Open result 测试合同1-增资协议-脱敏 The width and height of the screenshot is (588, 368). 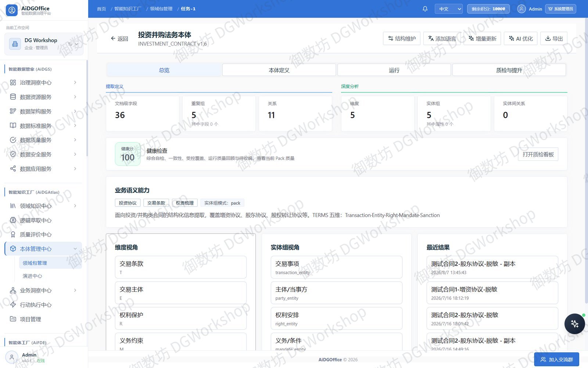pyautogui.click(x=492, y=293)
